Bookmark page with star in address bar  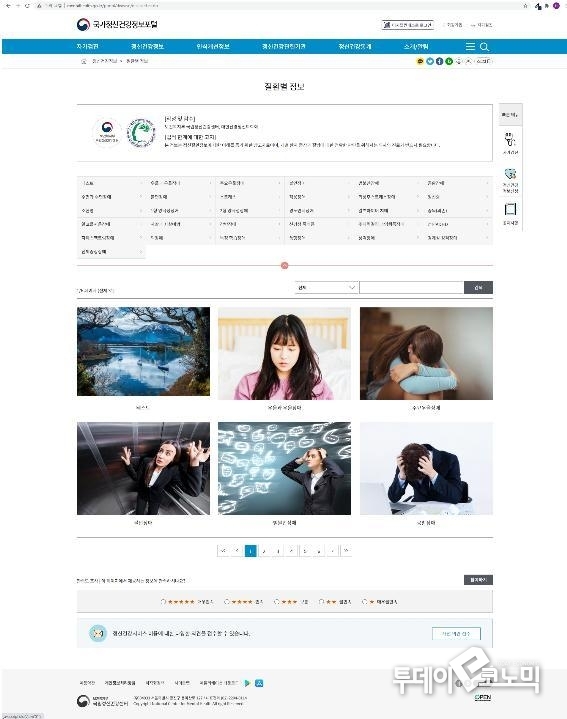point(525,6)
